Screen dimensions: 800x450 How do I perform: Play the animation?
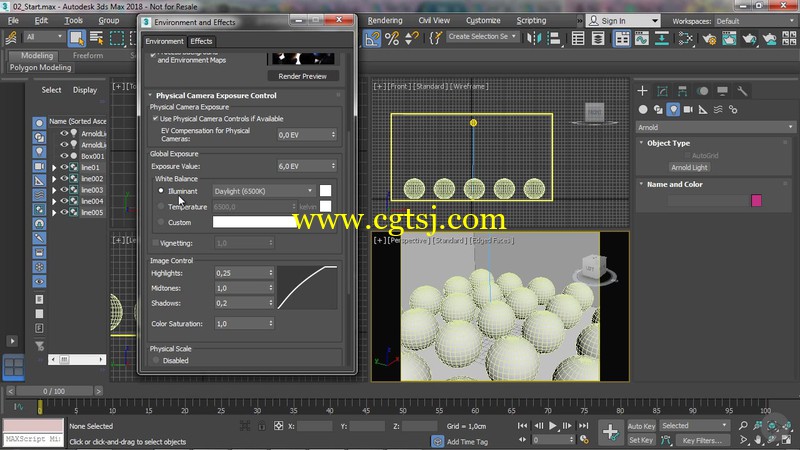553,426
